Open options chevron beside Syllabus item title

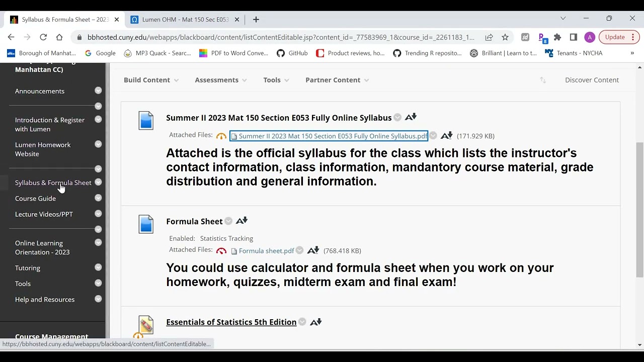tap(397, 118)
